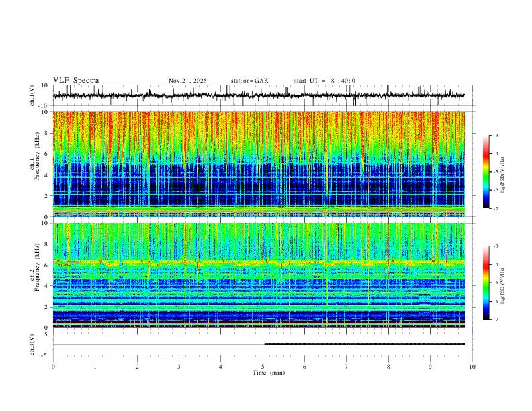Click the "ch.1(V)" waveform axis label
Screen dimensions: 532x411
point(32,95)
